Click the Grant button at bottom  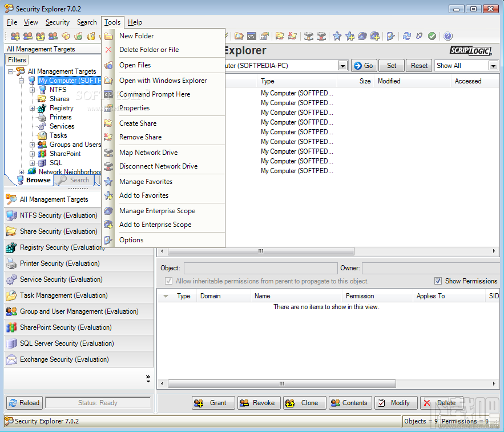pyautogui.click(x=213, y=403)
